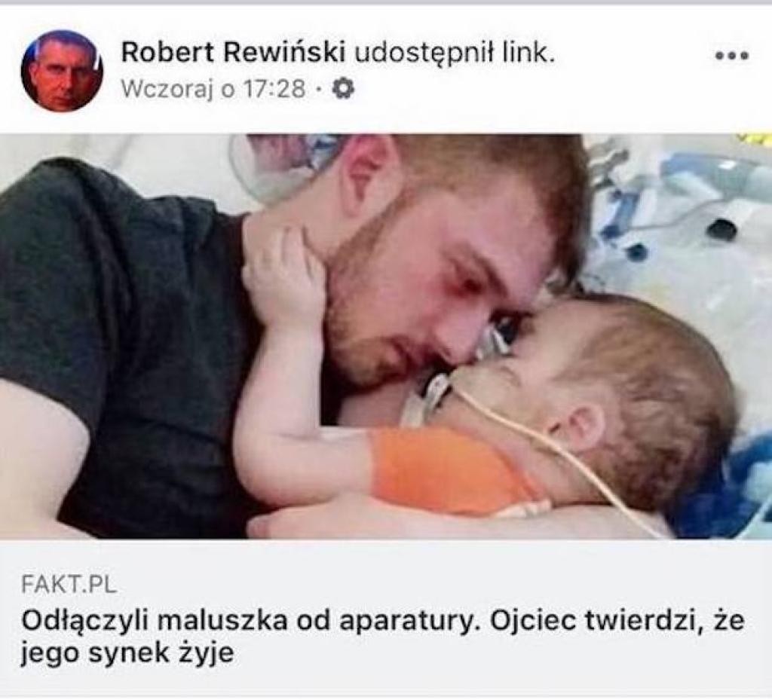Click the surname 'Rewiński' in the post header

[x=284, y=53]
